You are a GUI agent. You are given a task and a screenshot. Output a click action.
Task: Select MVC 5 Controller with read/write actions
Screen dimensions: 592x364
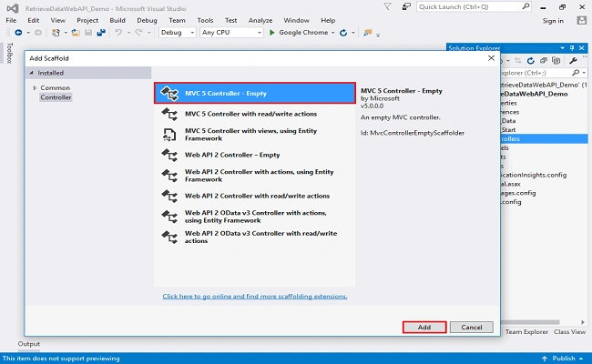tap(255, 114)
